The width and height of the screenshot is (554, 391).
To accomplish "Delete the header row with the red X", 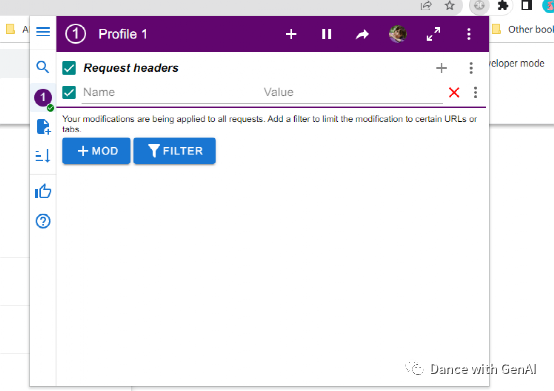I will click(454, 93).
